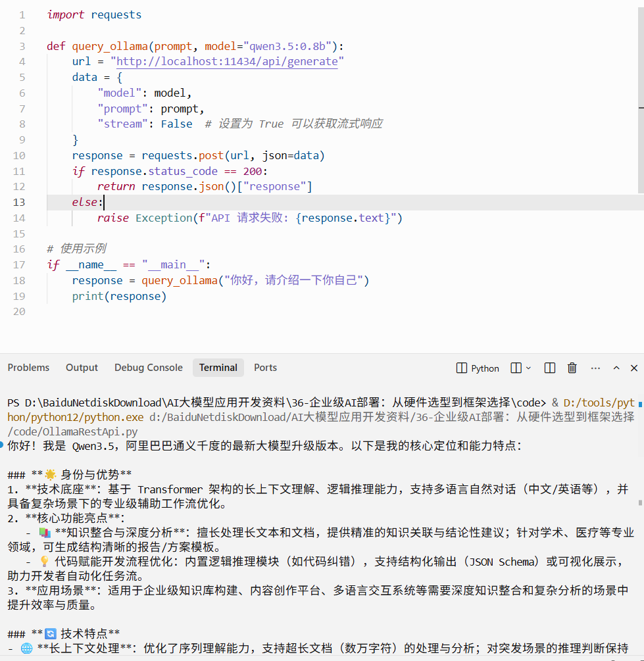Screen dimensions: 644x661
Task: Open the Debug Console tab
Action: [x=149, y=368]
